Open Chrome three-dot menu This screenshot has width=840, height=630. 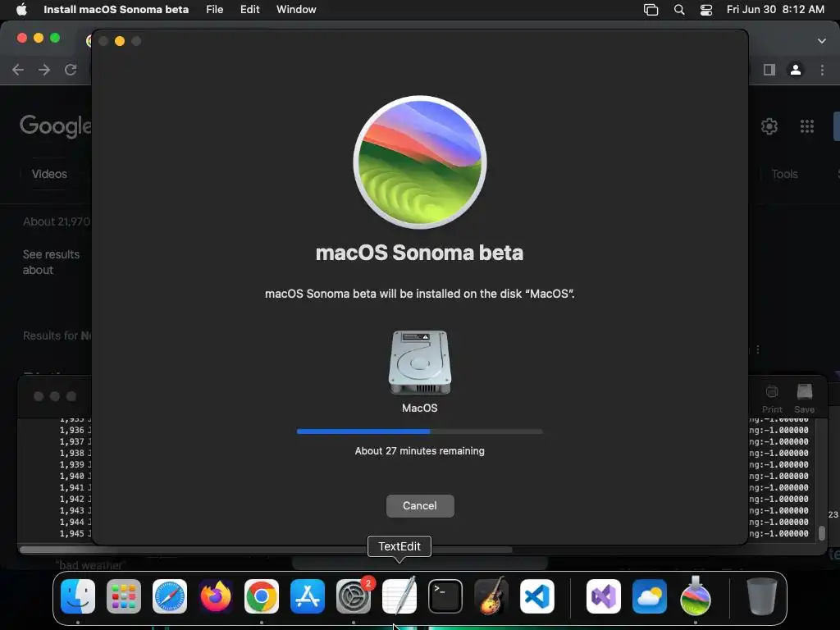pyautogui.click(x=822, y=70)
